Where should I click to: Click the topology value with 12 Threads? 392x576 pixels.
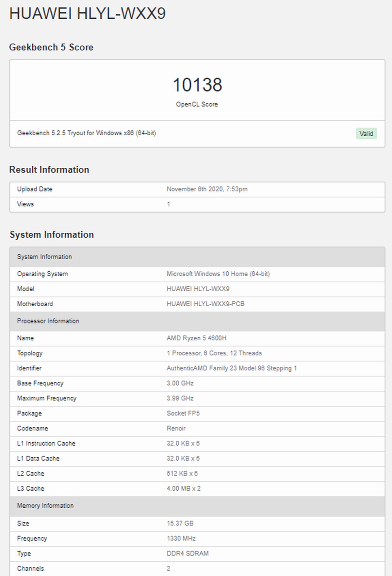[214, 353]
